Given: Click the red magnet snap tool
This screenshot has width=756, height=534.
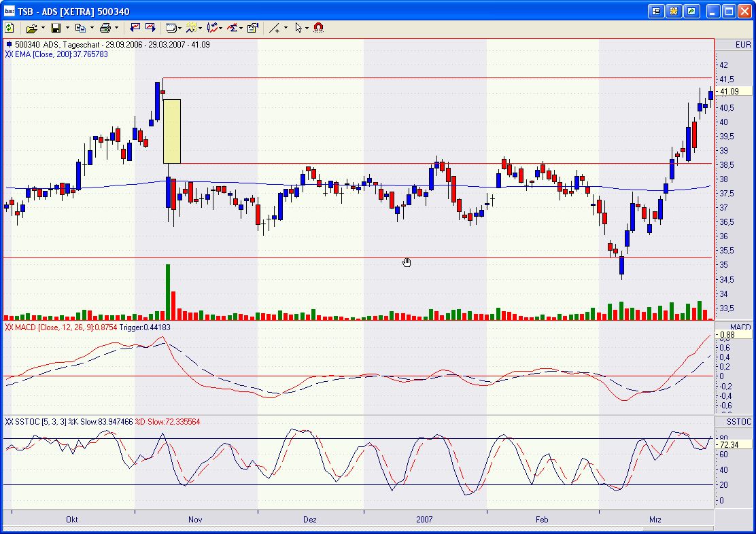Looking at the screenshot, I should pyautogui.click(x=318, y=28).
